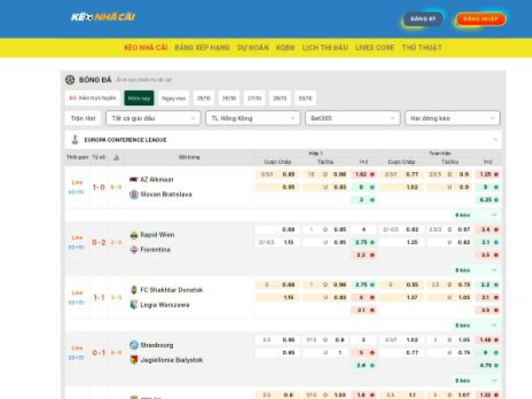Click the Slovan Bratislava team crest
Viewport: 532px width, 399px height.
134,194
